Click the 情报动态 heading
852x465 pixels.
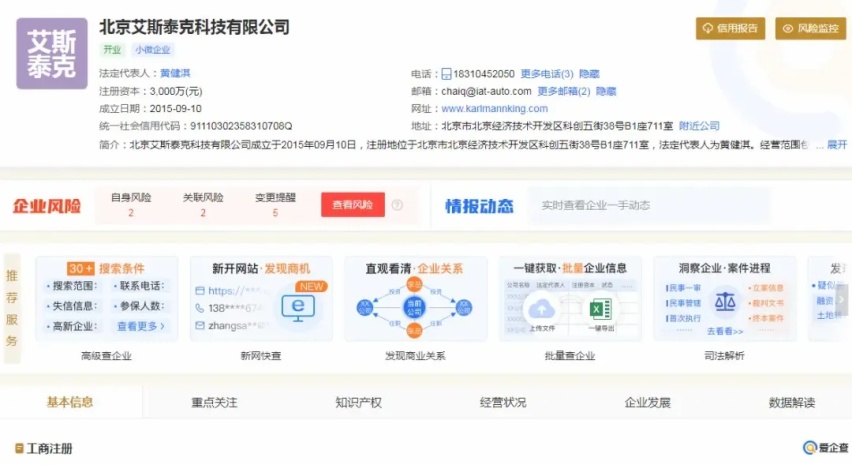point(479,206)
